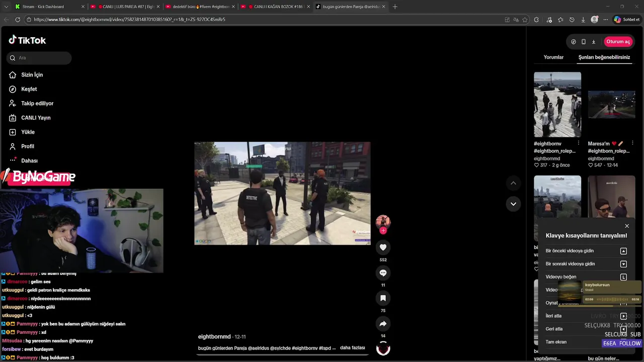The image size is (644, 362).
Task: Click the Sohbet et Copilot button
Action: tap(627, 20)
